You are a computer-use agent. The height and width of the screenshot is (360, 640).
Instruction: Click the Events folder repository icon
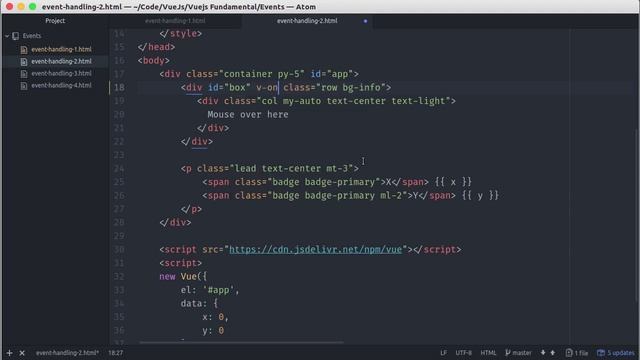(16, 36)
